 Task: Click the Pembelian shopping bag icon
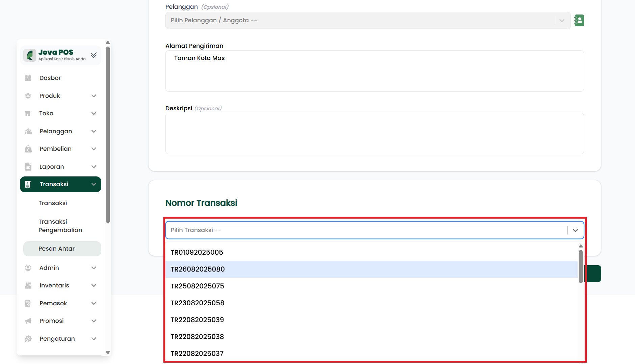[x=28, y=149]
